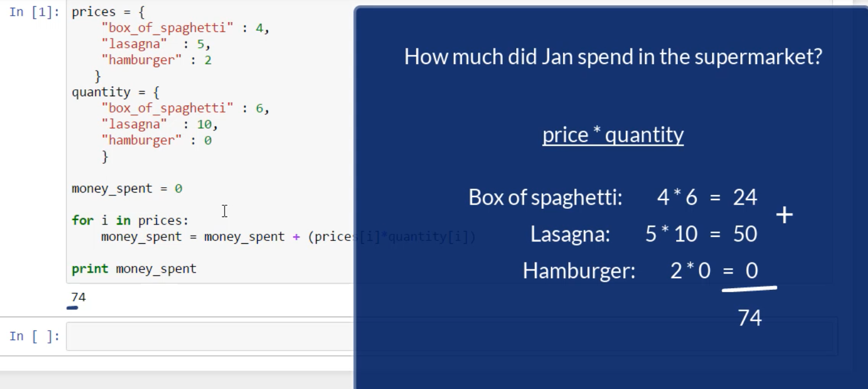868x389 pixels.
Task: Click the 'Lasagna:' calculation row label
Action: 570,234
